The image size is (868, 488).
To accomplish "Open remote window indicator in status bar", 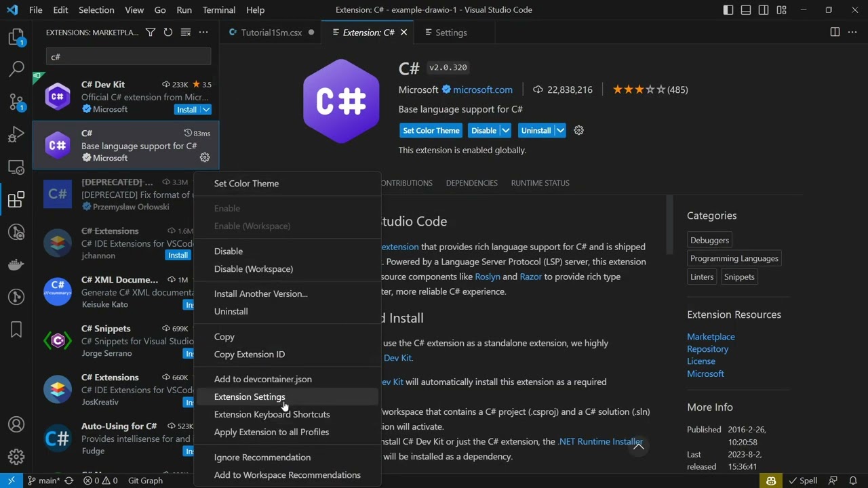I will pos(11,481).
